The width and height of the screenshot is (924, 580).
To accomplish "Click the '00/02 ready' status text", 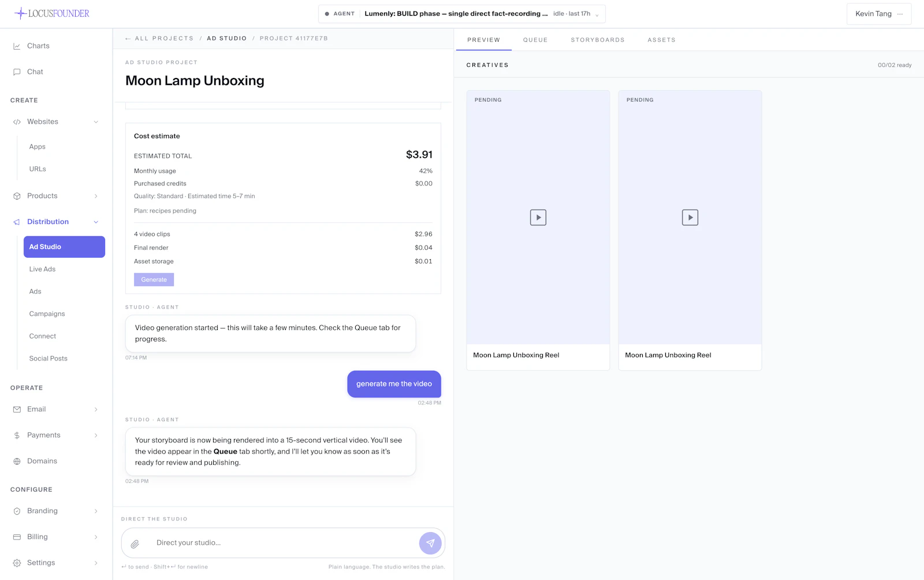I will (895, 65).
